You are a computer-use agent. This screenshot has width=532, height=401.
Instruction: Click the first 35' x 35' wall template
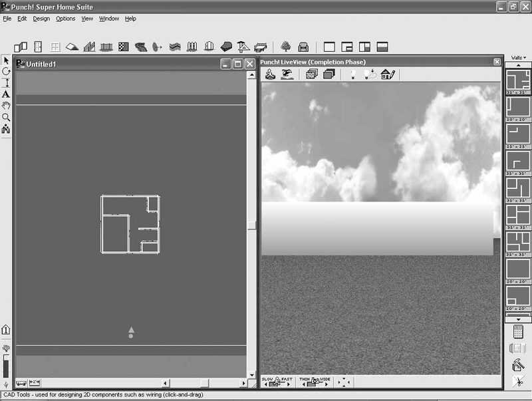click(x=518, y=82)
